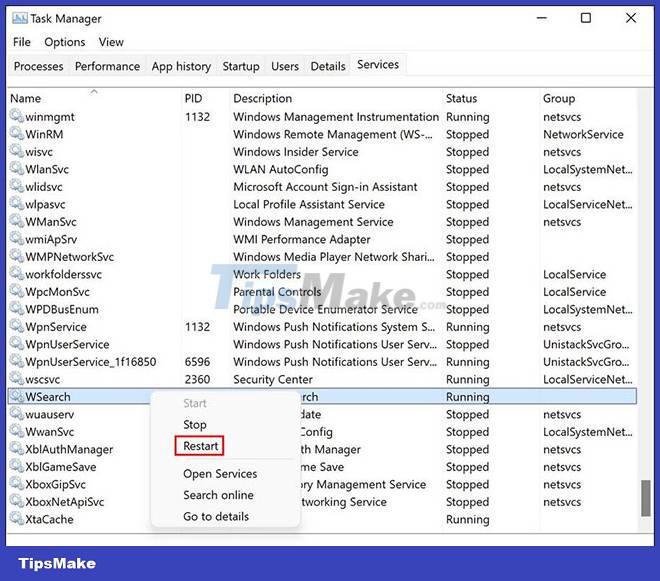
Task: Switch to the Performance tab
Action: pos(107,66)
